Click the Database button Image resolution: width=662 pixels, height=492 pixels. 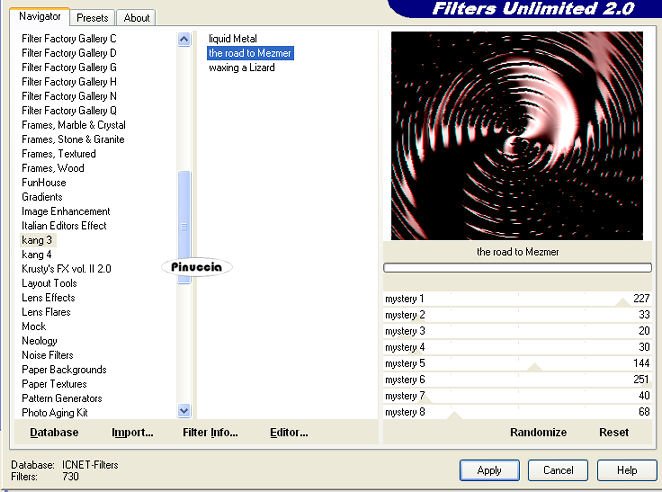pos(54,432)
